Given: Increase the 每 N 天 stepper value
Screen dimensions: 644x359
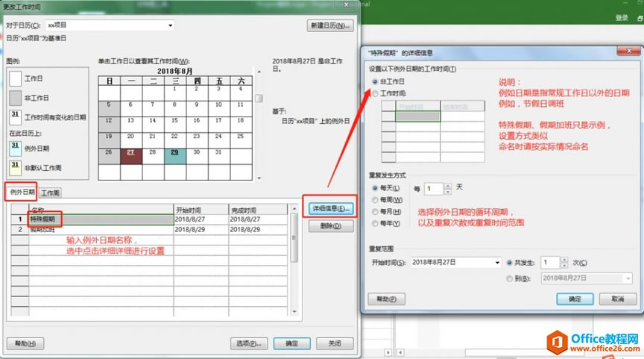Looking at the screenshot, I should coord(448,187).
